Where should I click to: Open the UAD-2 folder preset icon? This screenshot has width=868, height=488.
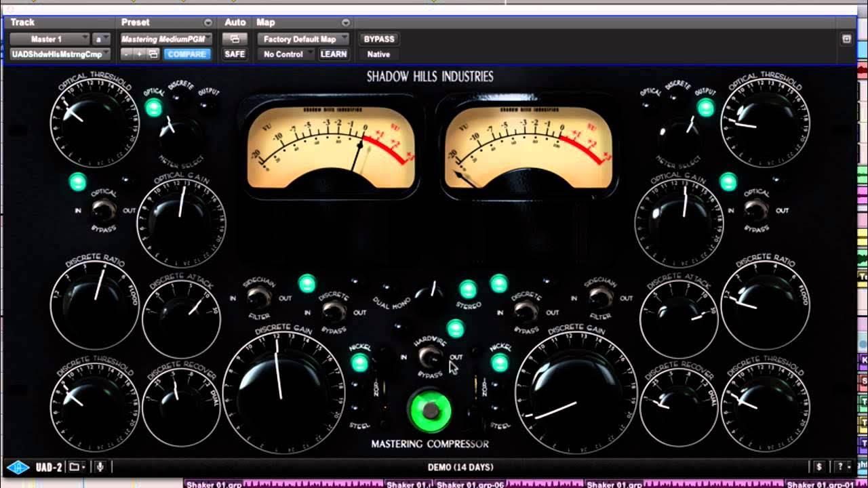click(77, 467)
